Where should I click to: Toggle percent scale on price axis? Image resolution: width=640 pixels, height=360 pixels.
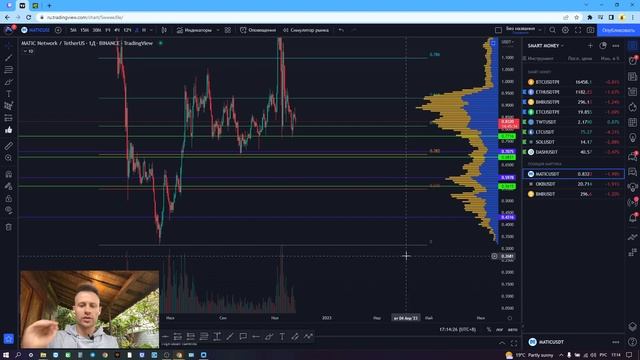[x=489, y=329]
